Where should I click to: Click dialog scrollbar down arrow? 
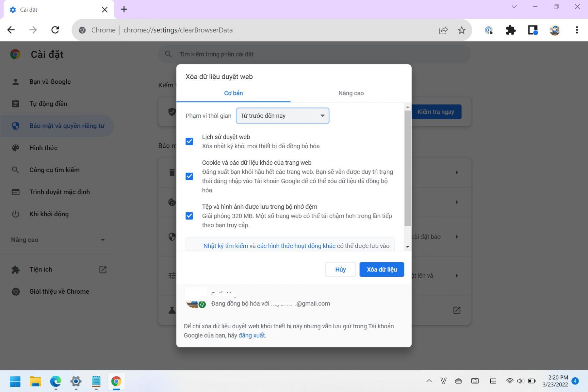[408, 247]
